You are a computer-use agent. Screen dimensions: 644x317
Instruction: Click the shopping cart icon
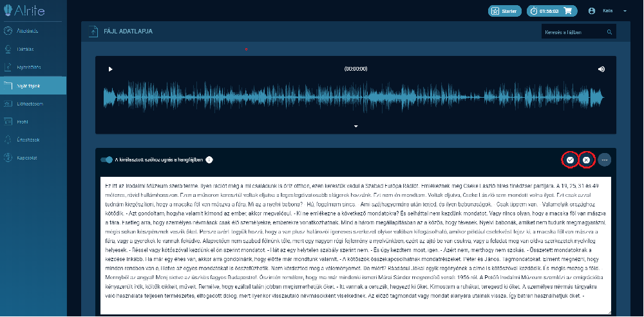[x=567, y=11]
